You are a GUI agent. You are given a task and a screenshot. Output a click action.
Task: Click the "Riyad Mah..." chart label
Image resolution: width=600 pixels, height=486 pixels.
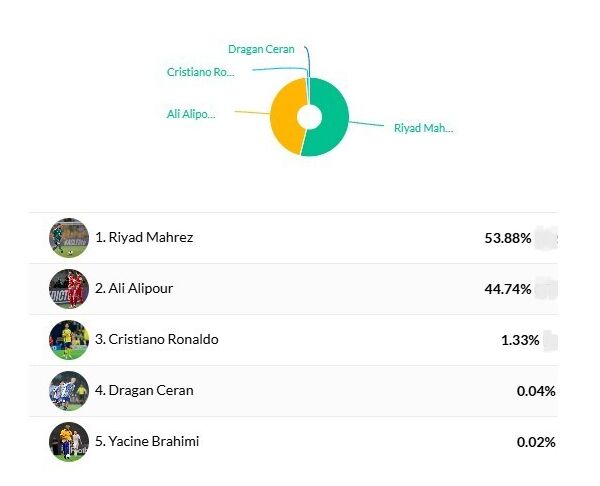coord(423,128)
